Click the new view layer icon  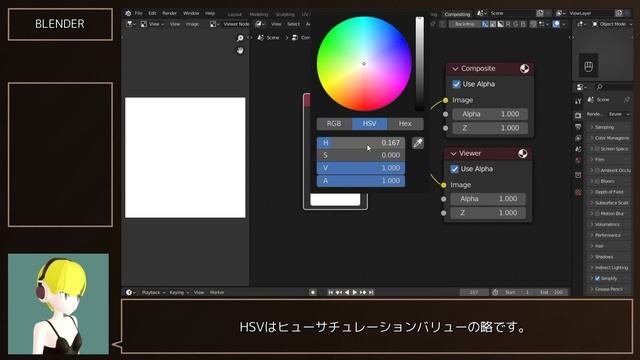click(620, 13)
